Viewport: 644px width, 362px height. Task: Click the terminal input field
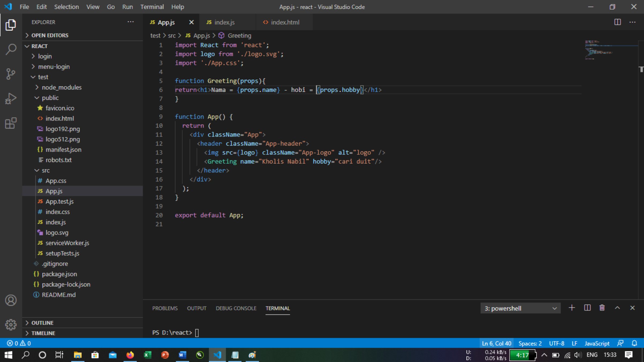tap(197, 332)
